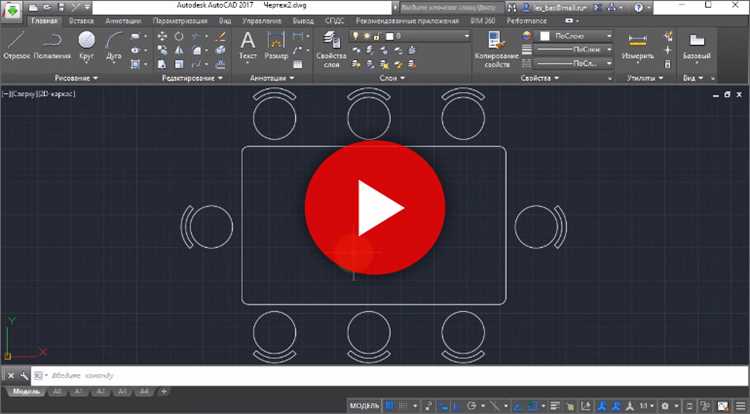Choose the Круг circle tool
Image resolution: width=750 pixels, height=414 pixels.
coord(87,46)
